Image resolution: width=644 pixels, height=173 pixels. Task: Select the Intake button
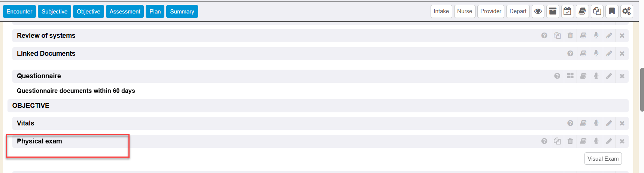441,11
